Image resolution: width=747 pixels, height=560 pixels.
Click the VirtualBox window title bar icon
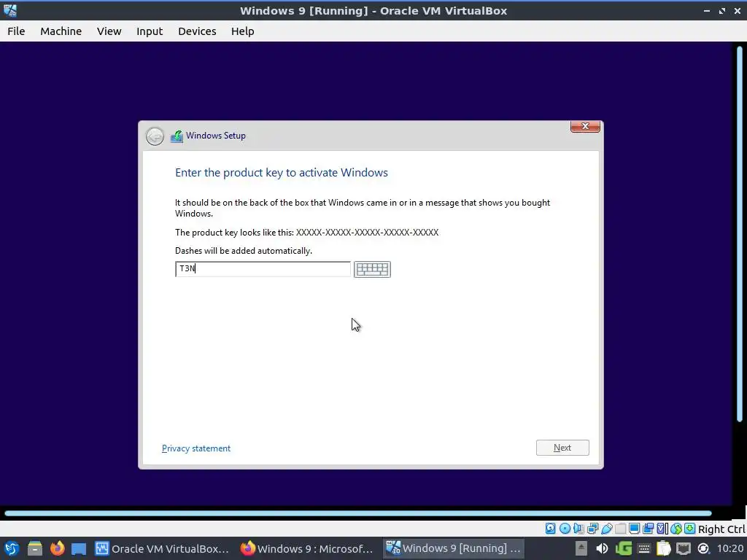pos(10,10)
